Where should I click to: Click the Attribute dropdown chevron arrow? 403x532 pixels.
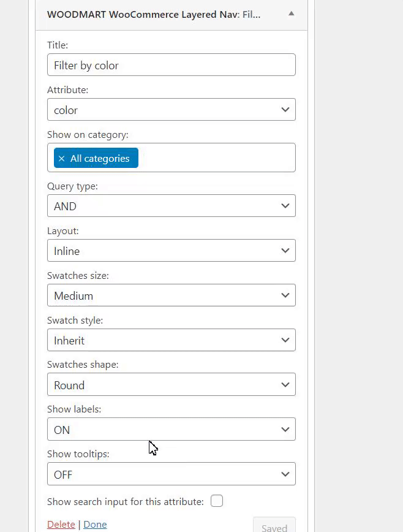(x=285, y=110)
